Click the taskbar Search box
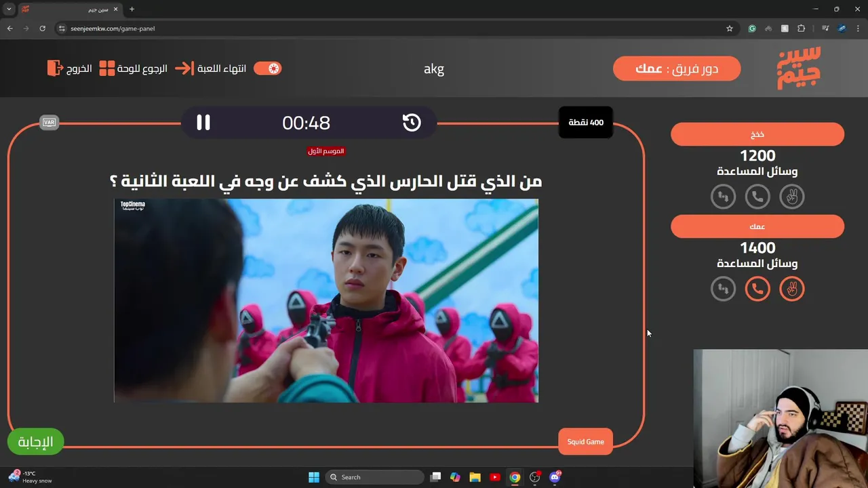 pos(374,477)
